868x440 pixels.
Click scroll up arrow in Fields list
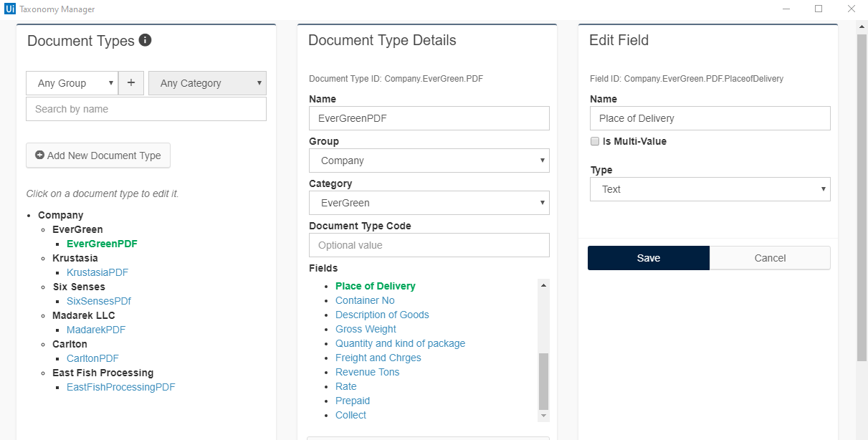click(x=543, y=285)
